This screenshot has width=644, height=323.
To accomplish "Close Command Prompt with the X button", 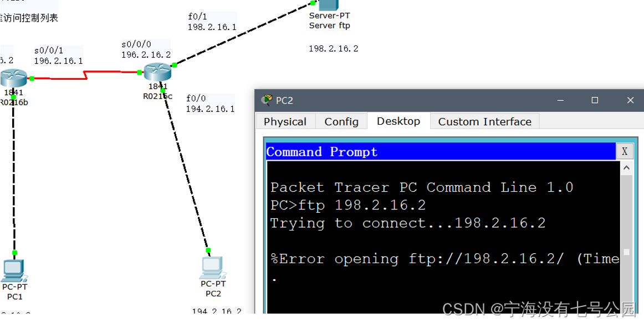I will click(624, 151).
